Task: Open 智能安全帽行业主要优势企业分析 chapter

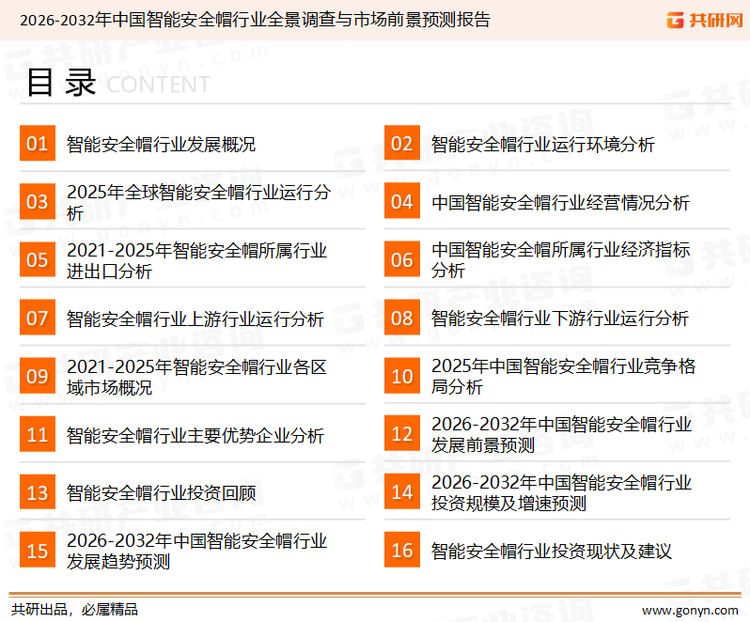Action: click(x=195, y=435)
